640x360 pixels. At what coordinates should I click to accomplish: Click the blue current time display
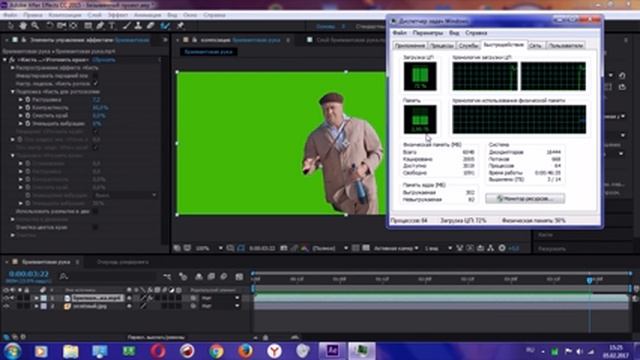pos(29,274)
